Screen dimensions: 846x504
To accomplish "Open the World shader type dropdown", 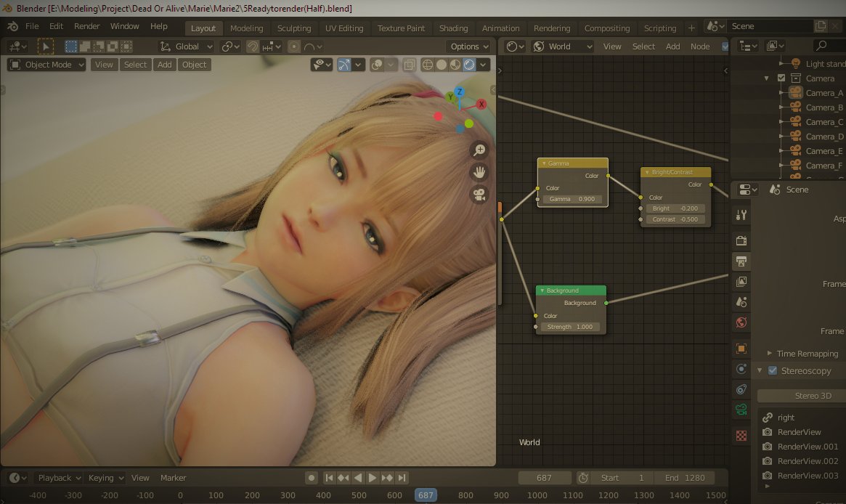I will pyautogui.click(x=562, y=46).
